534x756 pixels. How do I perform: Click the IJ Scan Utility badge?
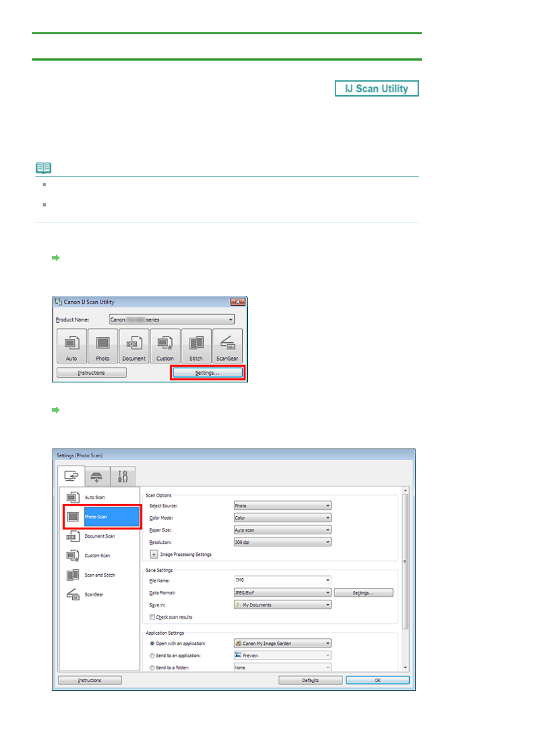376,88
